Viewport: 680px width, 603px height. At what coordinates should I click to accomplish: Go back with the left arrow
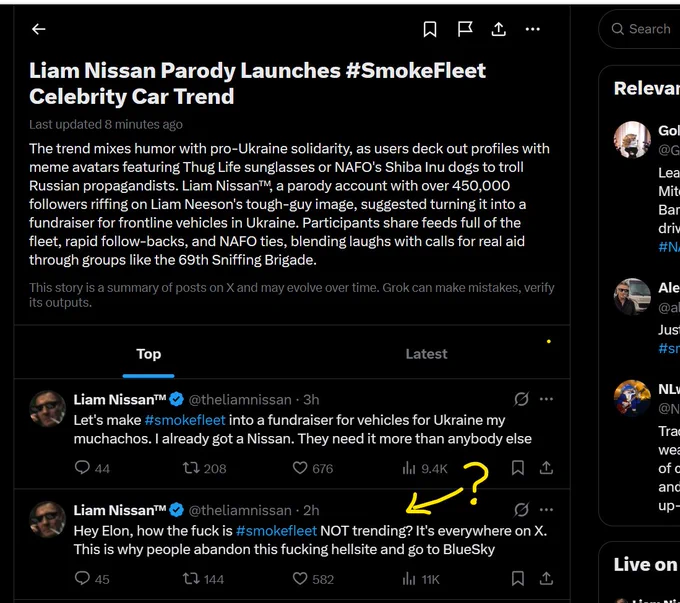pos(39,29)
